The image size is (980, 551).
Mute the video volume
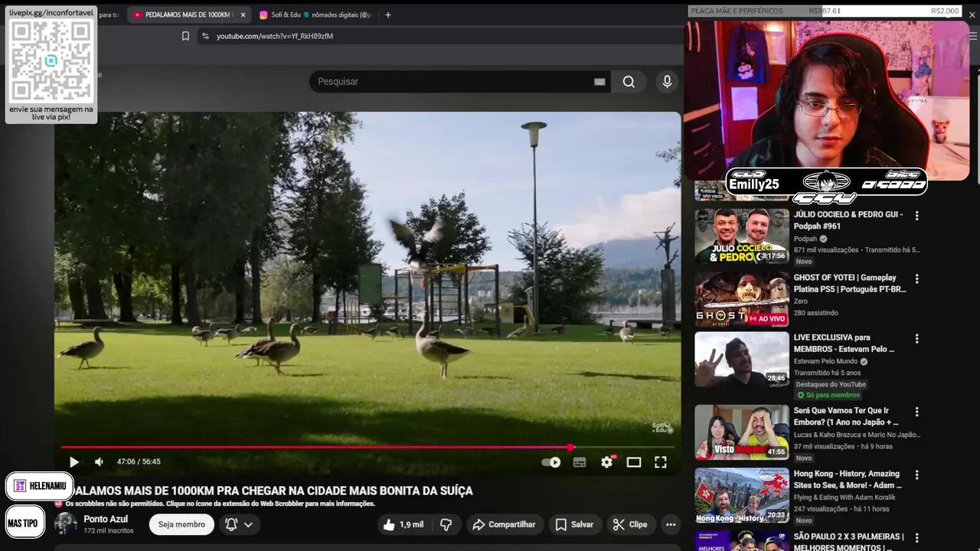click(x=99, y=462)
